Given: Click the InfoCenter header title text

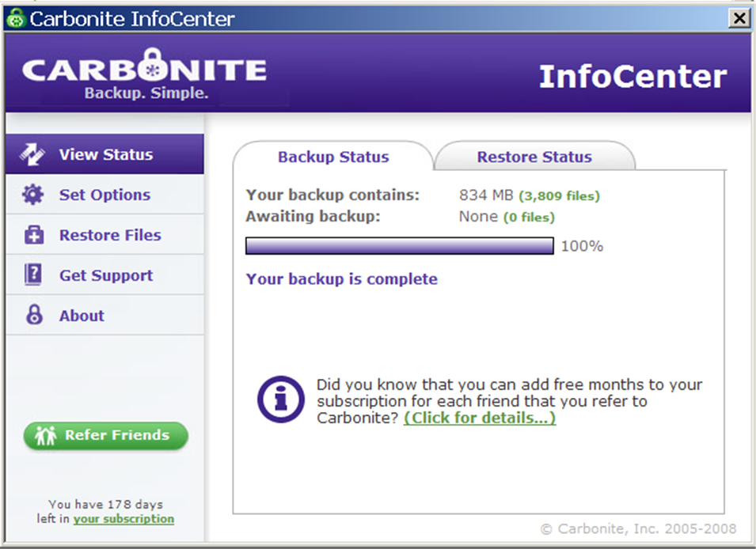Looking at the screenshot, I should pos(633,77).
